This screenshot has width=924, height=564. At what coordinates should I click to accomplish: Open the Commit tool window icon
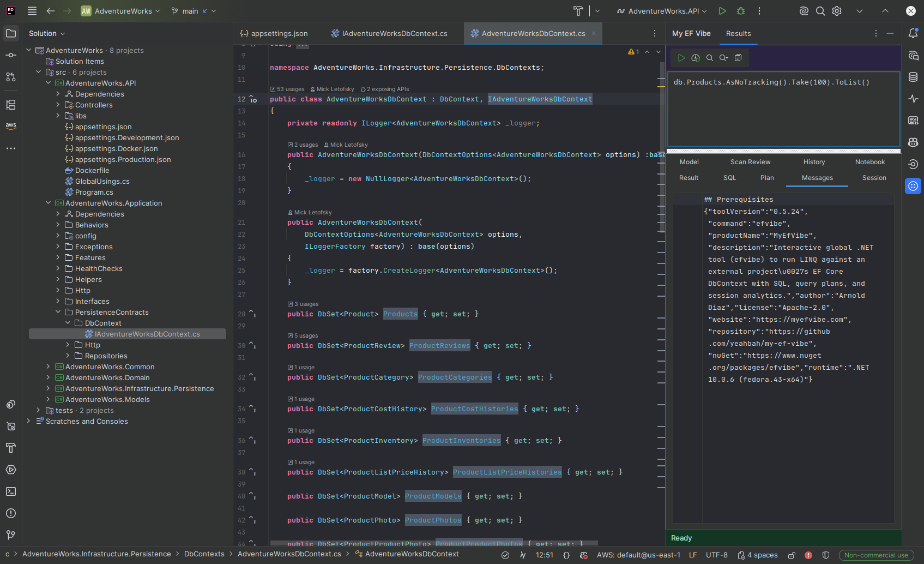[x=11, y=55]
